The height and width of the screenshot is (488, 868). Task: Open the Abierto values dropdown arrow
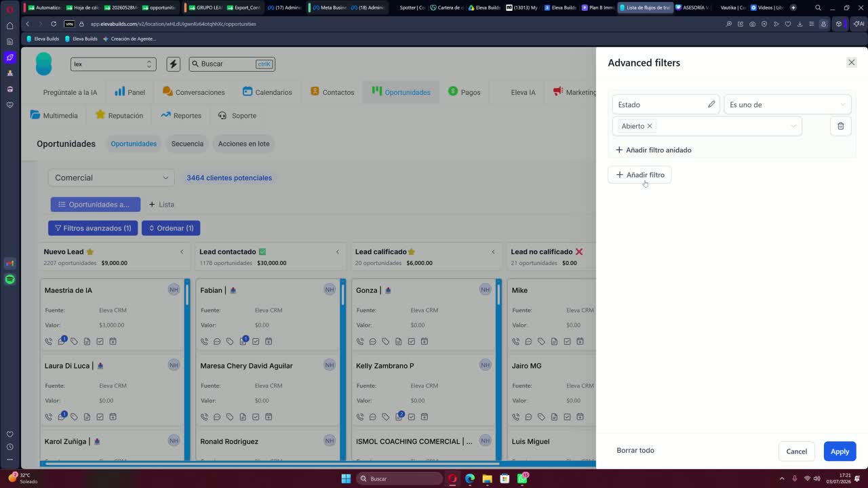793,126
